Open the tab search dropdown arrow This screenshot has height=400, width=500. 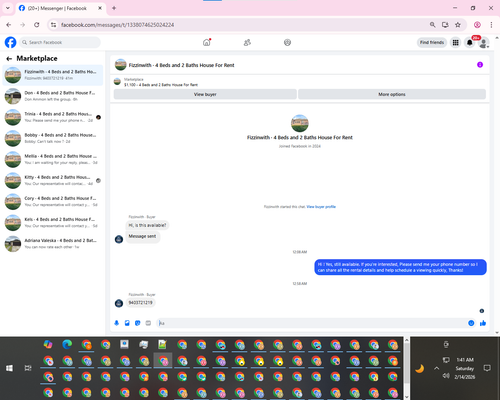[8, 8]
